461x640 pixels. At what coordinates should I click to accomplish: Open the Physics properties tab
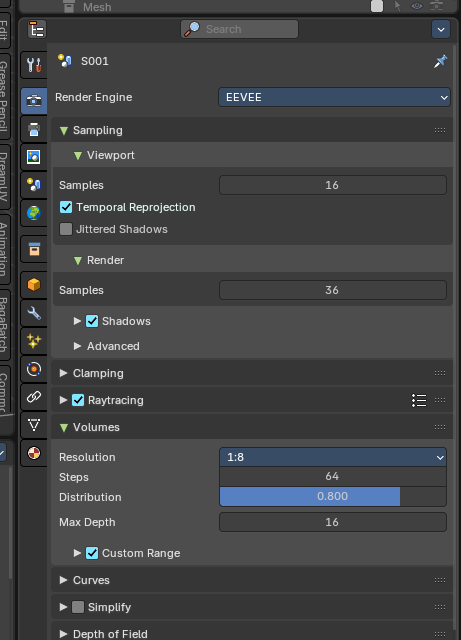[34, 369]
